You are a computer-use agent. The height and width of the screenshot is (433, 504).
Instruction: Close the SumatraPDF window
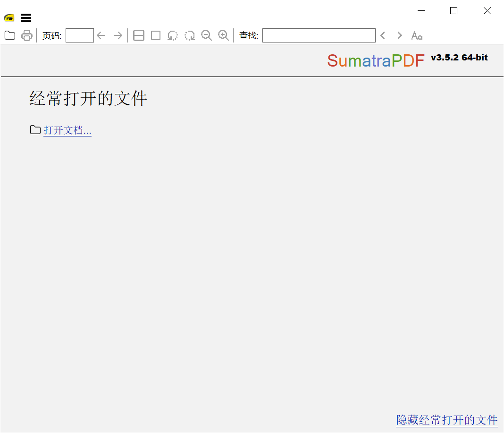coord(487,10)
